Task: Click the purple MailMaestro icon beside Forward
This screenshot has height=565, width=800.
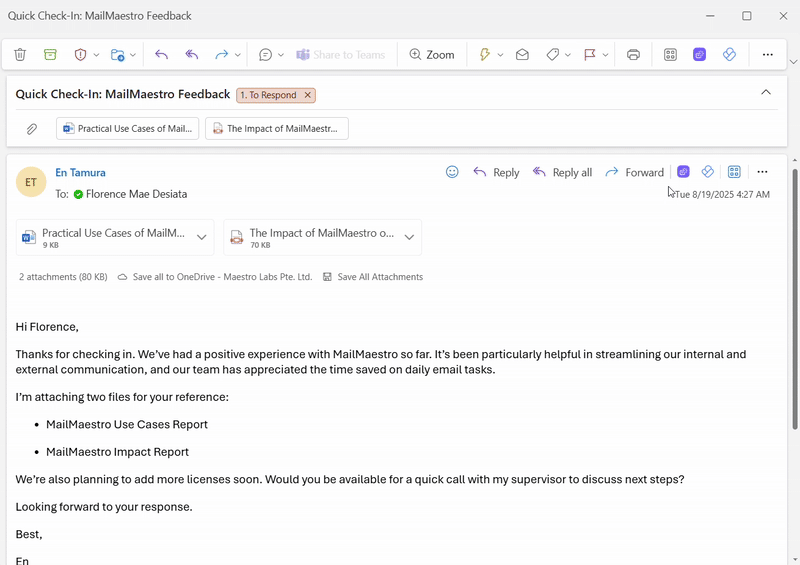Action: pyautogui.click(x=683, y=172)
